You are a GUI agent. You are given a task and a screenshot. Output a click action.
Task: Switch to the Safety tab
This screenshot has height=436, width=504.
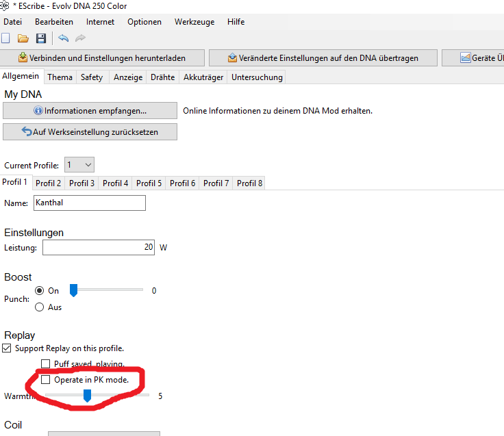(x=92, y=77)
